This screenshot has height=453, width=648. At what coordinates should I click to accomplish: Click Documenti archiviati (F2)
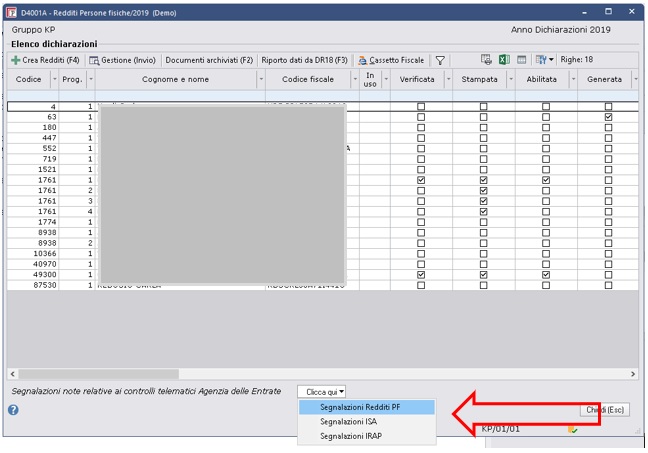click(209, 60)
